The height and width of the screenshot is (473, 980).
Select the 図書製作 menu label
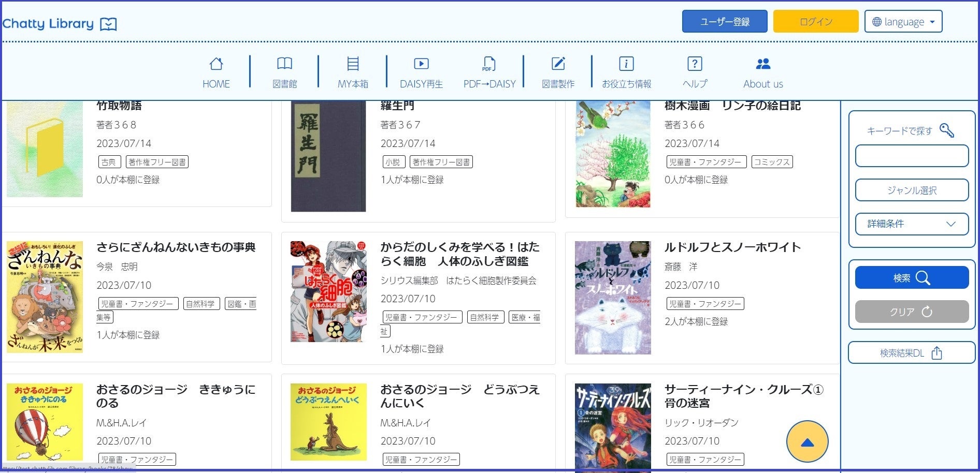[558, 84]
